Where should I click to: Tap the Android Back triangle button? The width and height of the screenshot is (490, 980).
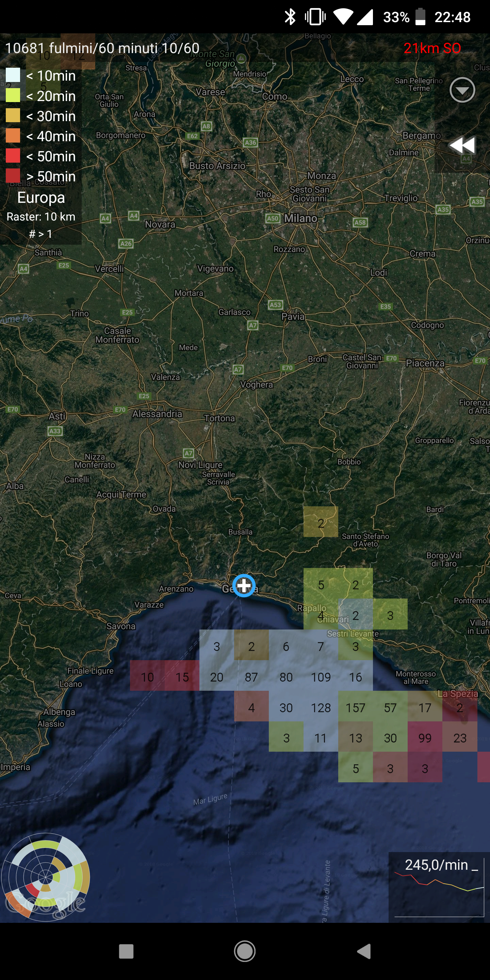click(x=364, y=951)
